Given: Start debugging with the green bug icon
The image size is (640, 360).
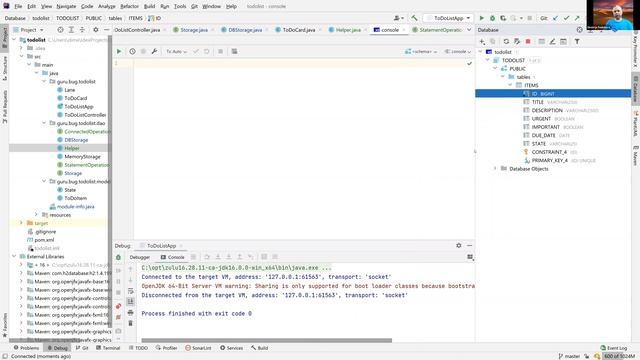Looking at the screenshot, I should coord(492,18).
